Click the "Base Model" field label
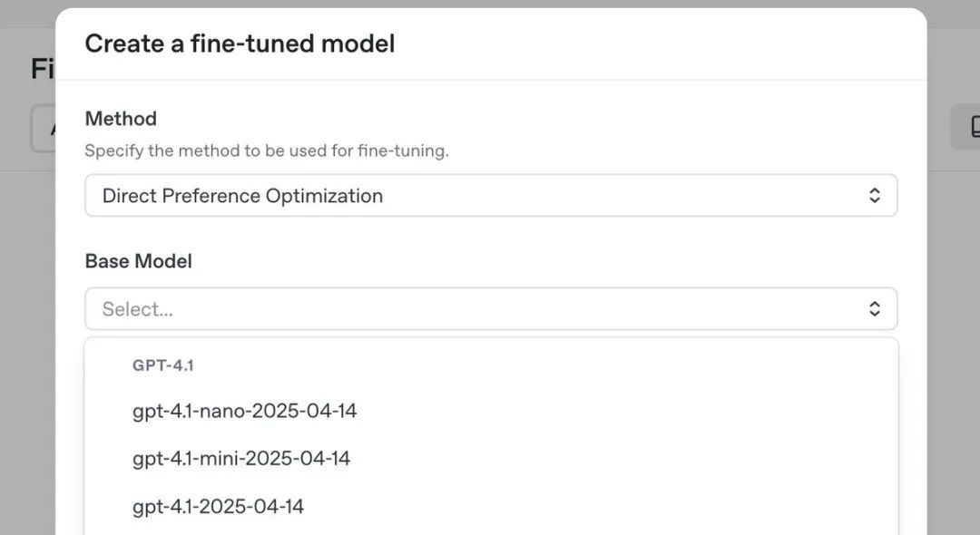The height and width of the screenshot is (535, 980). [x=138, y=261]
